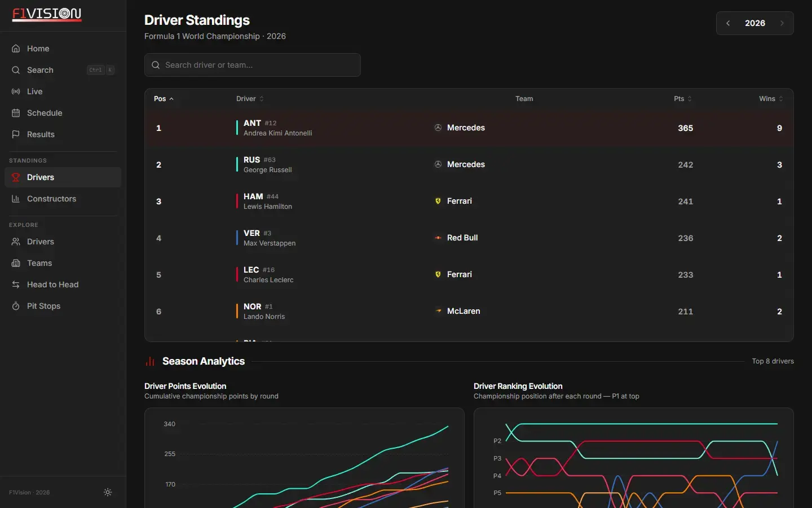Open the Live section

coord(63,91)
